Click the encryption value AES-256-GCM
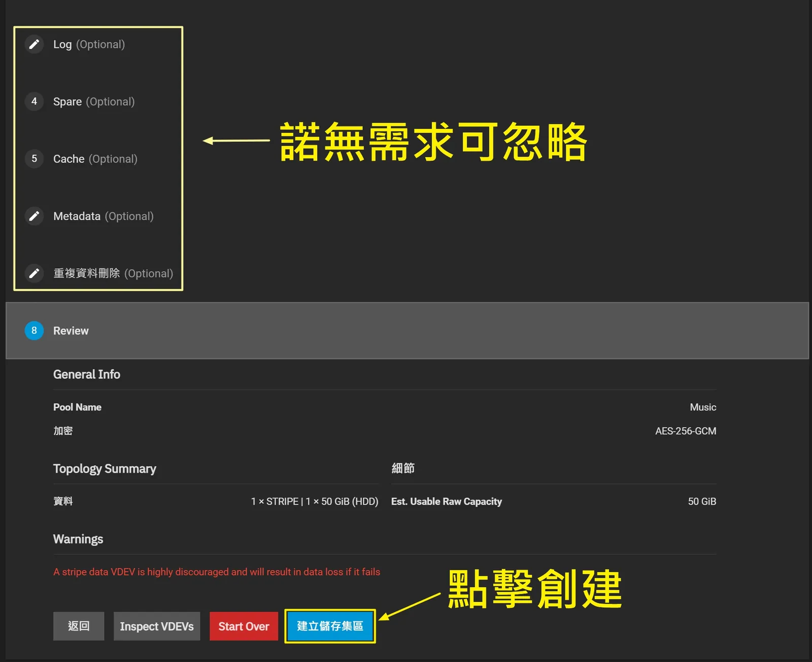This screenshot has height=662, width=812. point(686,431)
